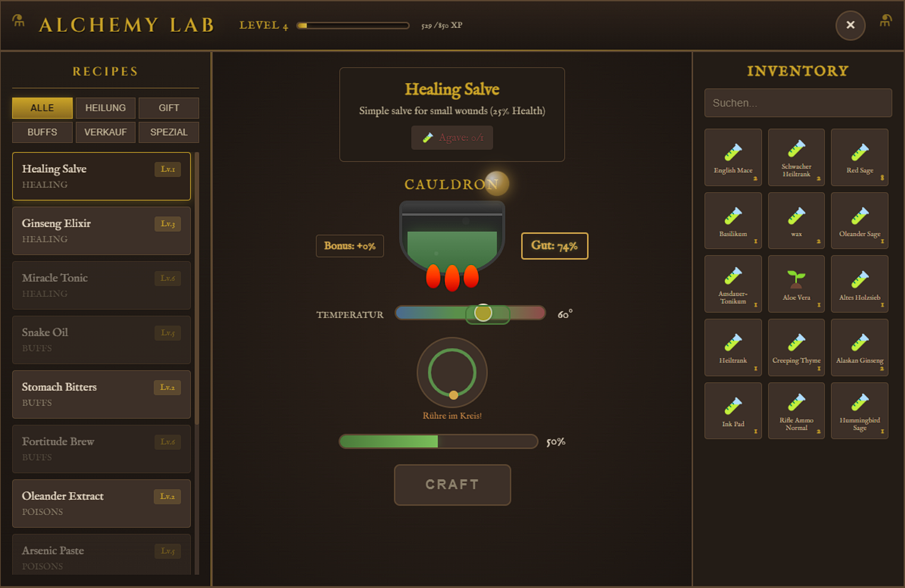Click the Lv.3 badge on Ginseng Elixir
Screen dimensions: 905x588
[x=168, y=224]
